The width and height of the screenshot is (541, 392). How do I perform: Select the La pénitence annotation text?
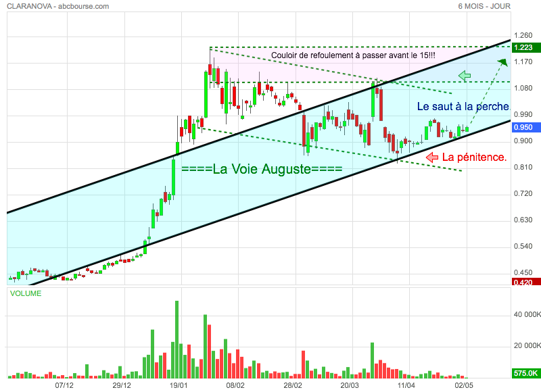pyautogui.click(x=475, y=157)
